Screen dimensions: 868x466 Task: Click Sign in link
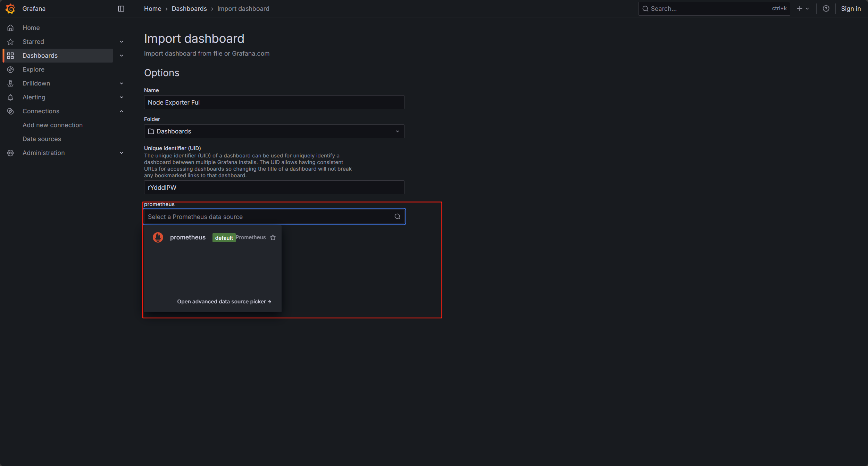click(x=851, y=9)
